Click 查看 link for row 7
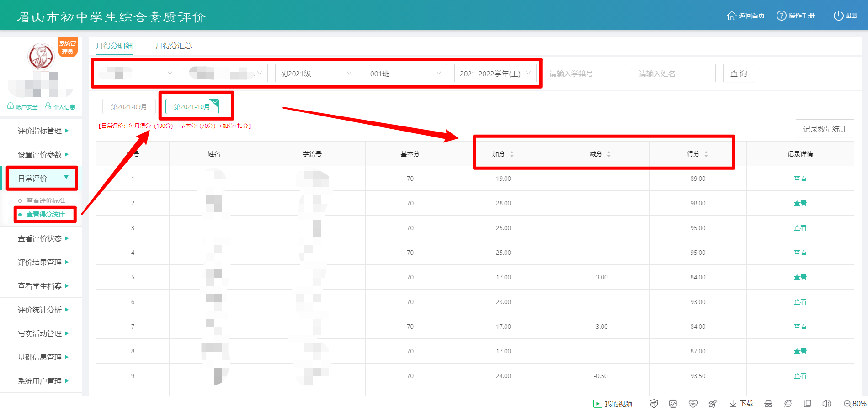Viewport: 868px width, 411px height. [x=800, y=327]
